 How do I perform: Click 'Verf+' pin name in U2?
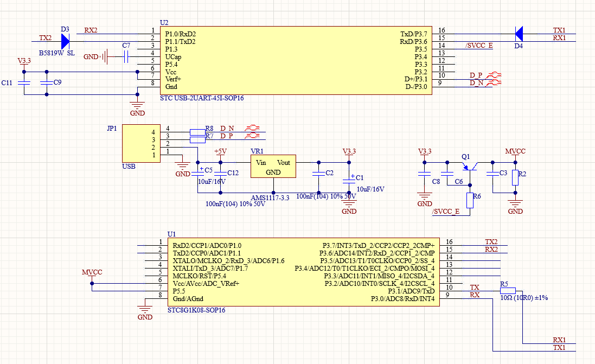point(173,79)
